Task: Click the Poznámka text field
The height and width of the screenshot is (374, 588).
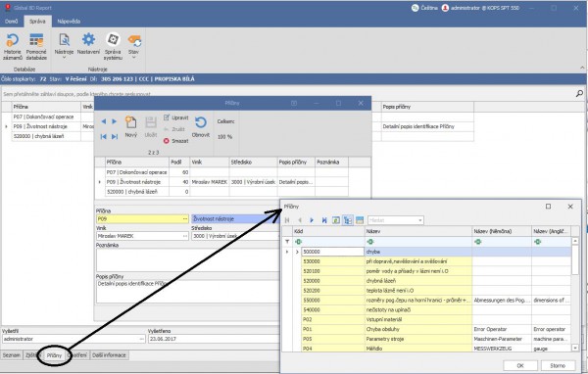Action: (x=187, y=260)
